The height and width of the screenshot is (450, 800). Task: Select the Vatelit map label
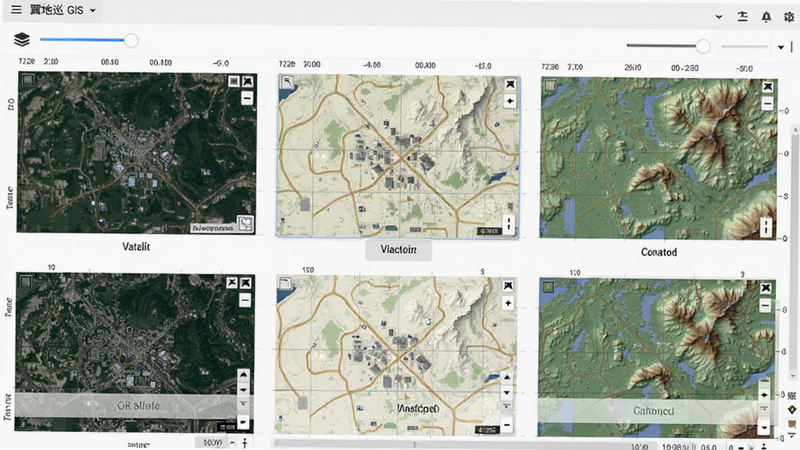pos(136,246)
